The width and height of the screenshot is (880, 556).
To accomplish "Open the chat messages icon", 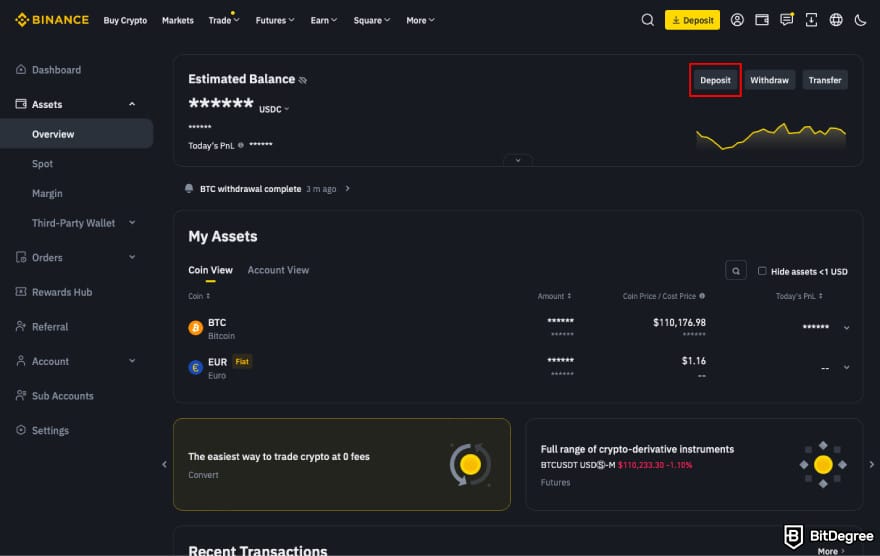I will pyautogui.click(x=786, y=20).
